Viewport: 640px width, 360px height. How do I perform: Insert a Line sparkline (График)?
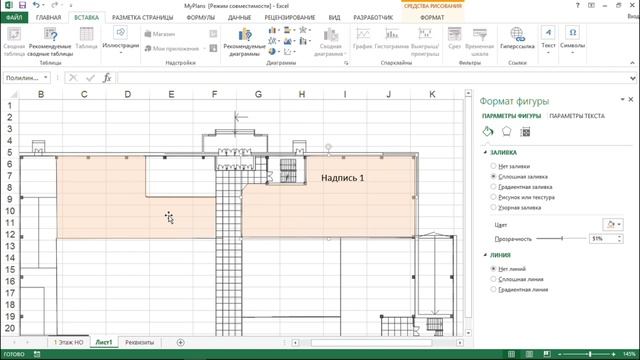(x=362, y=39)
